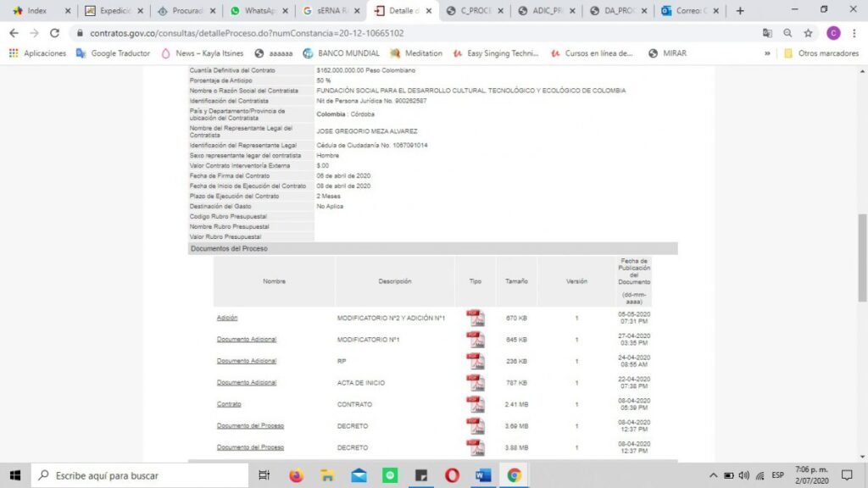Open Otros marcadores bookmarks folder
This screenshot has width=868, height=488.
pos(821,53)
